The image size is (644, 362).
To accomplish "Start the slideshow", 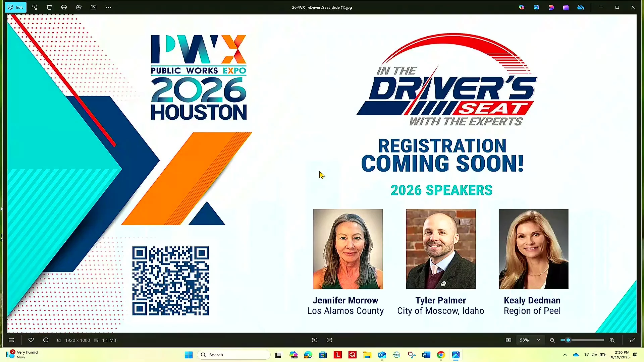I will coord(94,7).
